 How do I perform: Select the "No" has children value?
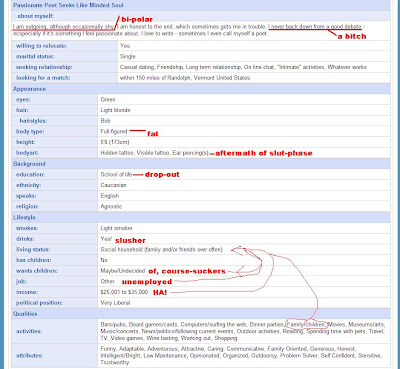click(x=104, y=260)
